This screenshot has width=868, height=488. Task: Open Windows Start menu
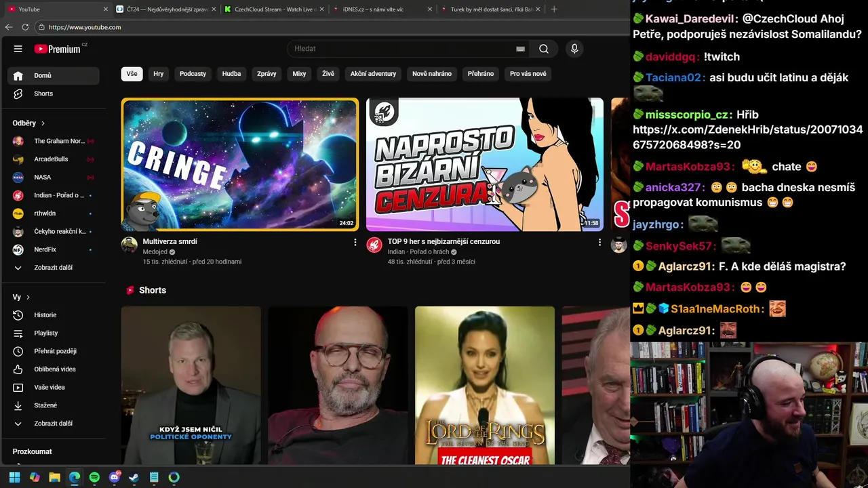14,477
